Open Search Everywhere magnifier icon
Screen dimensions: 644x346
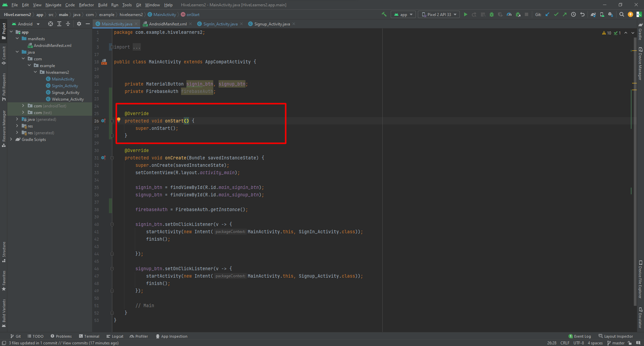pyautogui.click(x=621, y=15)
